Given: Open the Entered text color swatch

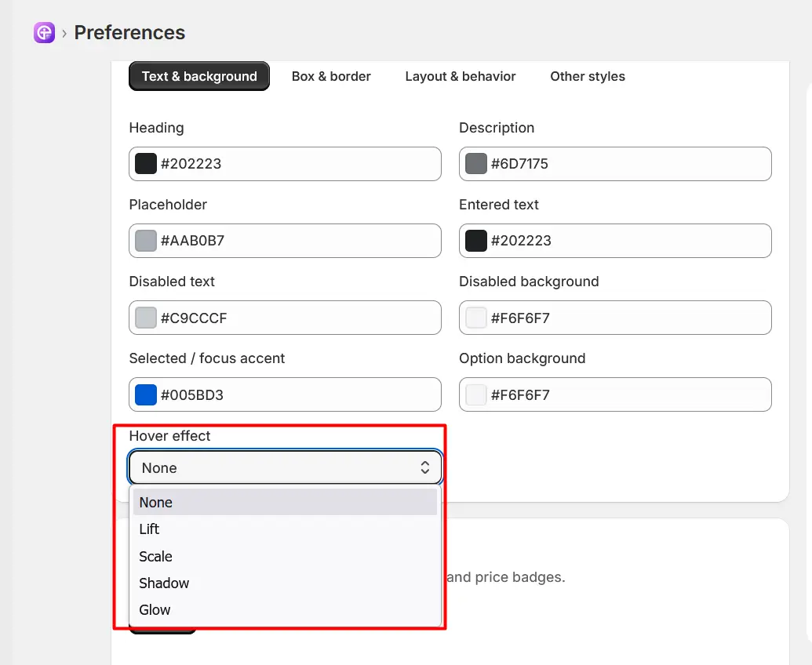Looking at the screenshot, I should pyautogui.click(x=476, y=241).
